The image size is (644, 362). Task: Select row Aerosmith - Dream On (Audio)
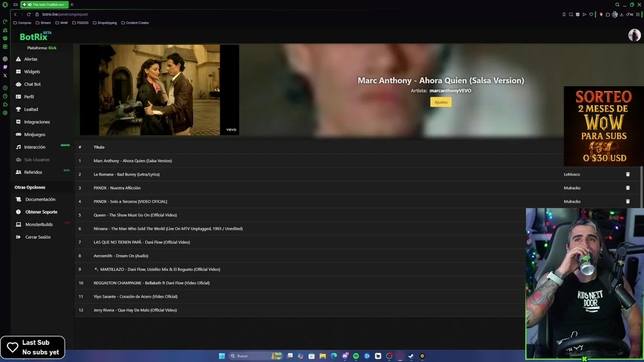click(300, 256)
